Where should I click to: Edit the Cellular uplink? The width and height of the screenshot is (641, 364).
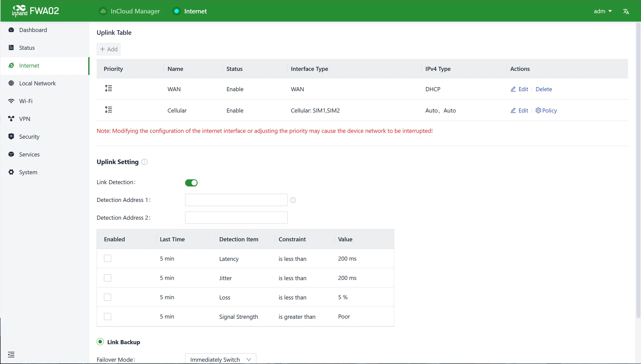(519, 110)
